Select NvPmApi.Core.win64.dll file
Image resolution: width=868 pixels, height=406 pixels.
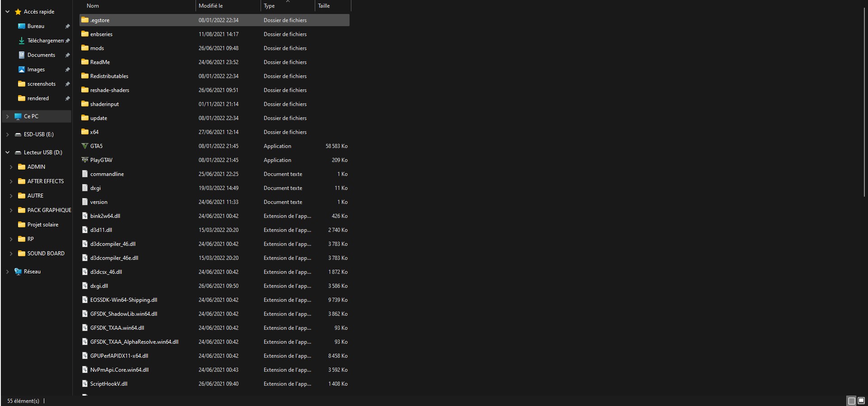click(119, 370)
